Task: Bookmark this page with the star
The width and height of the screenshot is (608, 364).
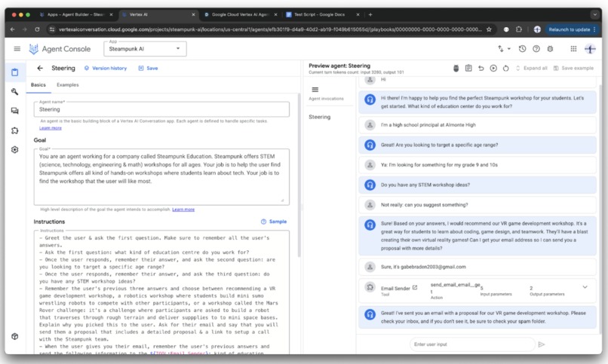Action: [x=489, y=29]
